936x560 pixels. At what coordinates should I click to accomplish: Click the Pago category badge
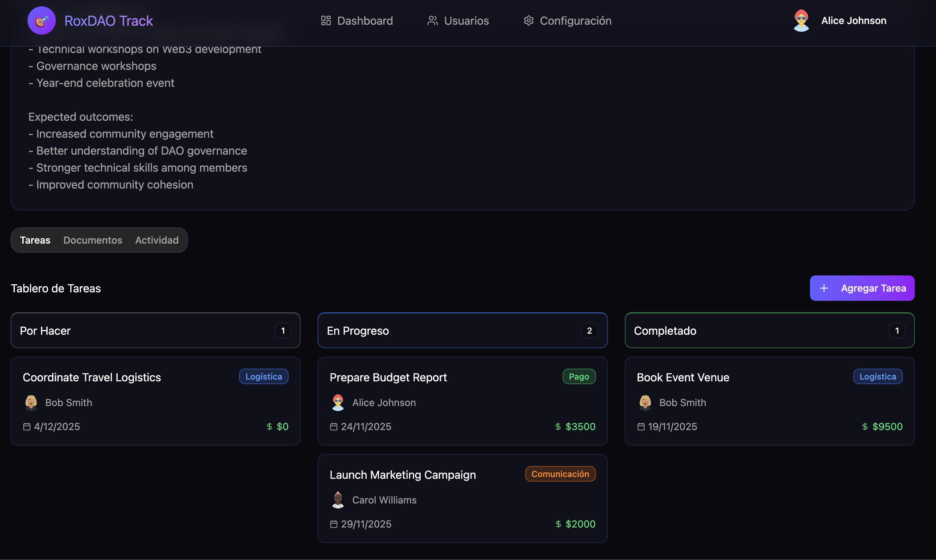(579, 376)
